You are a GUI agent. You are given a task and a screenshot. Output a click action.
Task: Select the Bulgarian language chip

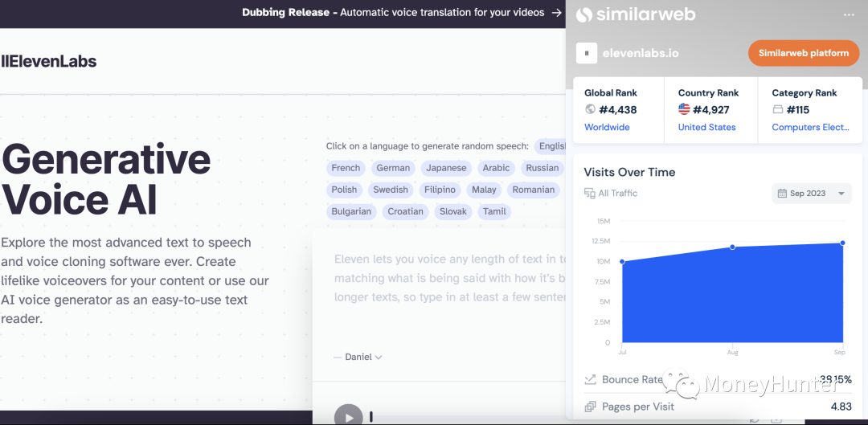tap(351, 211)
